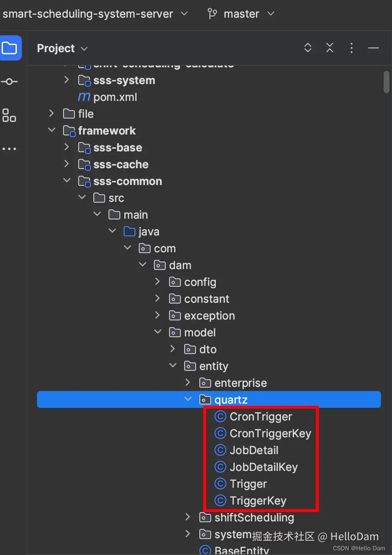392x555 pixels.
Task: Select the TriggerKey class file
Action: click(x=258, y=501)
